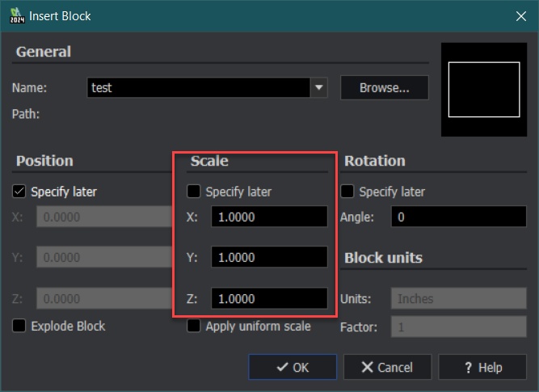Click the Scale X input field
This screenshot has width=539, height=392.
point(269,217)
